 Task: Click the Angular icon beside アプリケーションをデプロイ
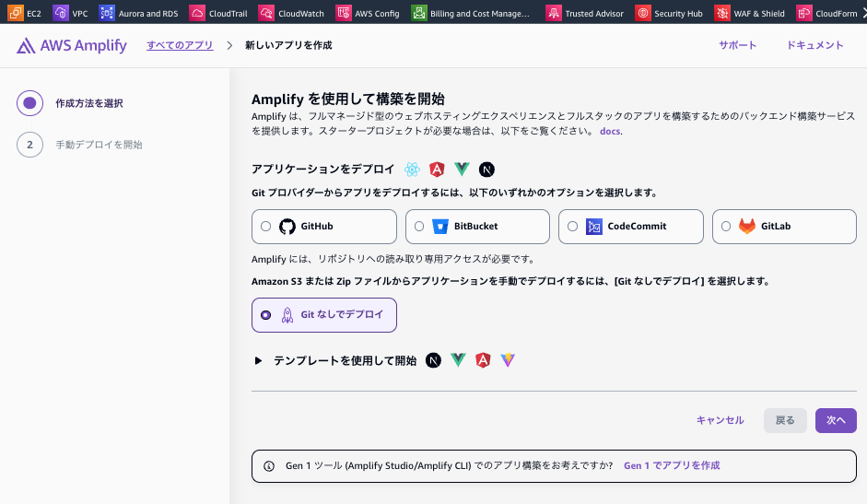pyautogui.click(x=437, y=170)
